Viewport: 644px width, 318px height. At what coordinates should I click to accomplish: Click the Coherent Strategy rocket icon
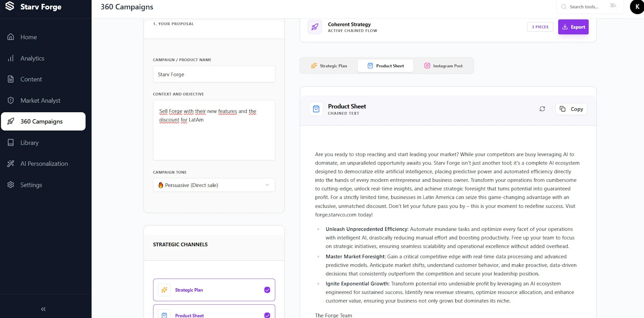(315, 27)
